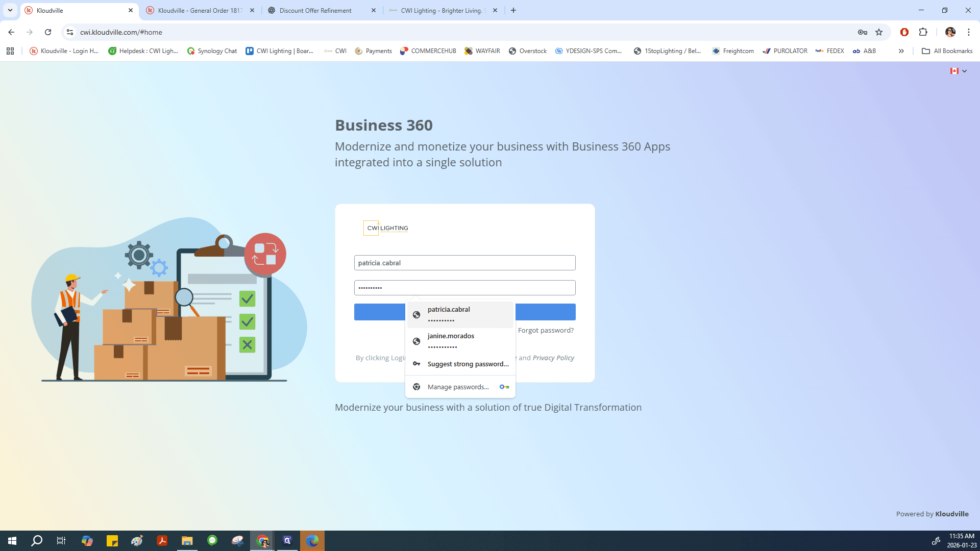Screen dimensions: 980x551
Task: Open the Chrome three-dot menu
Action: [968, 32]
